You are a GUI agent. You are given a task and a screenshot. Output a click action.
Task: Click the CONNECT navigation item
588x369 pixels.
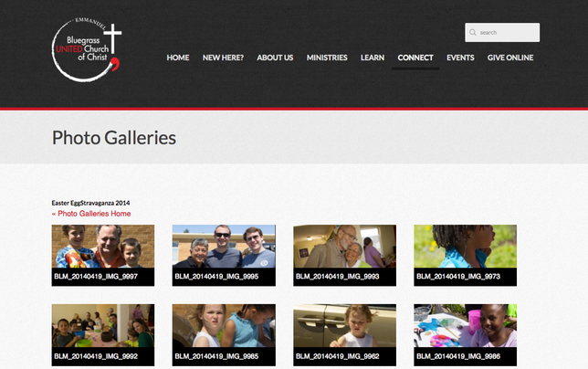tap(415, 58)
